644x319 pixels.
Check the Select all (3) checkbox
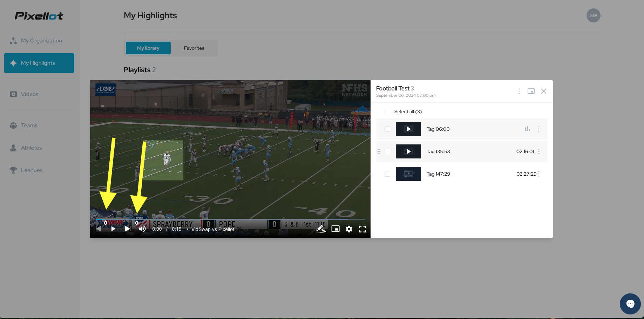(387, 111)
